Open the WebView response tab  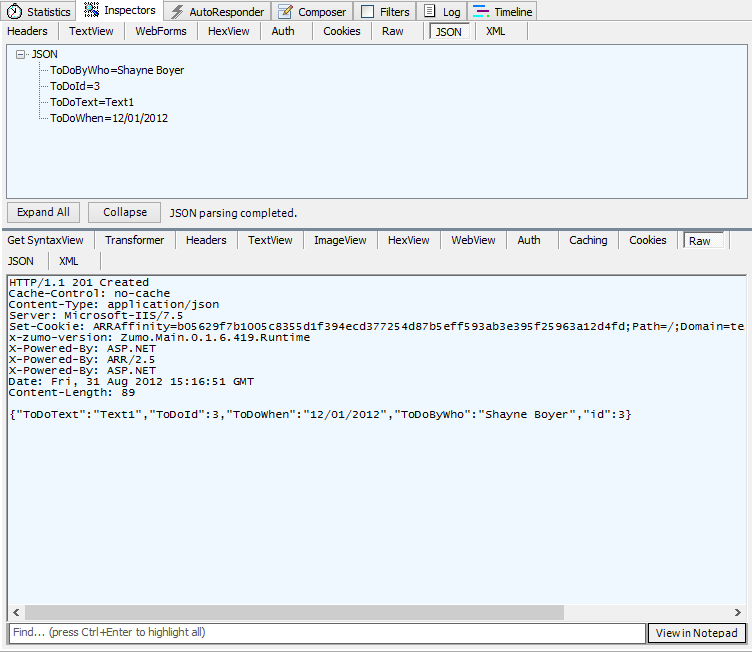(x=473, y=240)
